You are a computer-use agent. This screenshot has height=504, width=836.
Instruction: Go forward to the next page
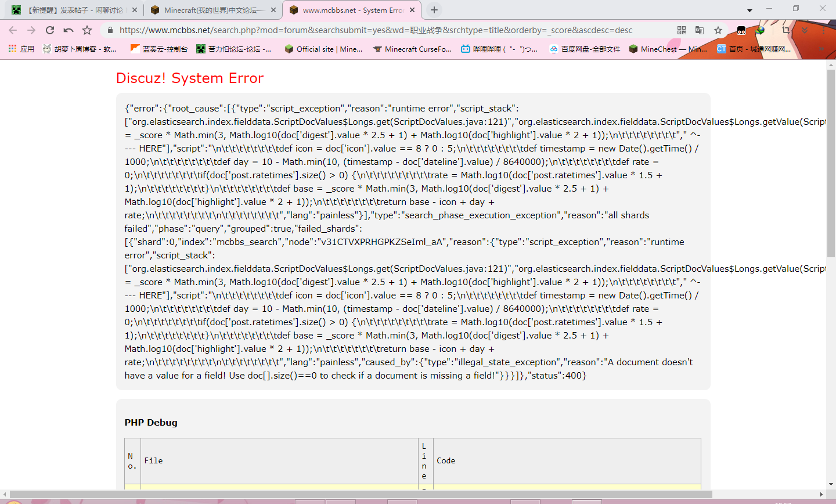[31, 30]
